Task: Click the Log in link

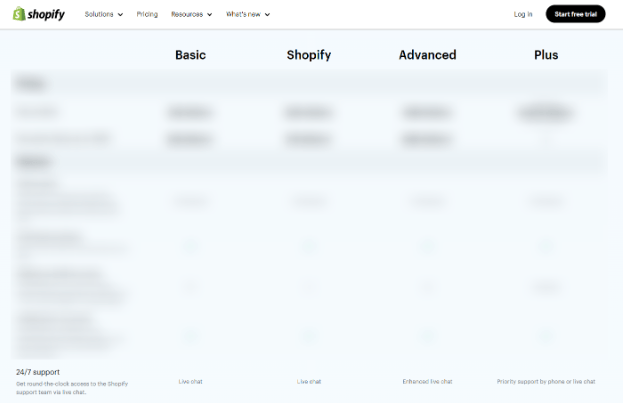Action: pyautogui.click(x=523, y=14)
